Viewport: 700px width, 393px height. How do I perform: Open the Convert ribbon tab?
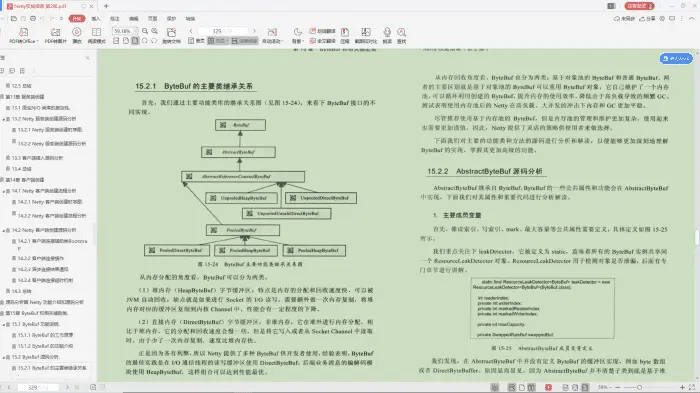[191, 19]
